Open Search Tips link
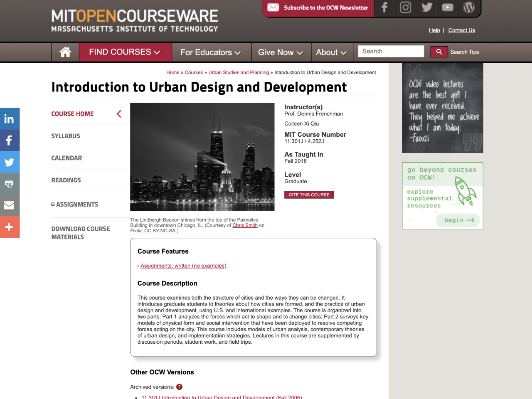This screenshot has height=399, width=532. coord(465,52)
